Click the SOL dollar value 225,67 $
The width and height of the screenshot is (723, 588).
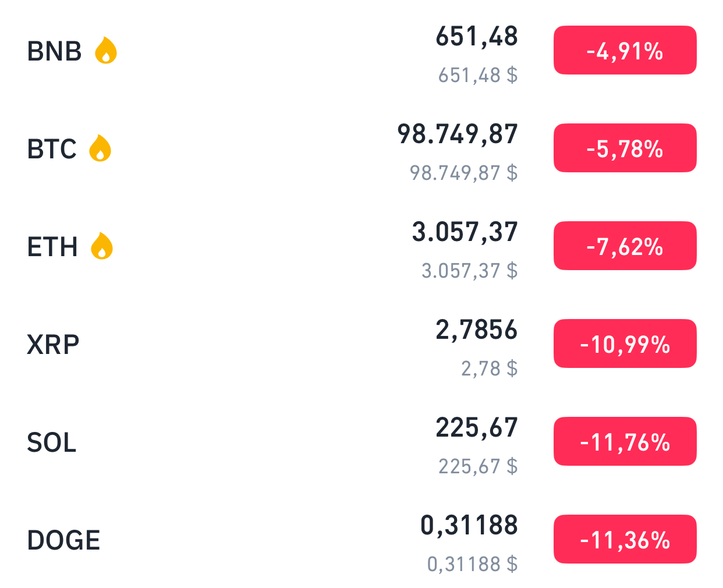tap(477, 466)
